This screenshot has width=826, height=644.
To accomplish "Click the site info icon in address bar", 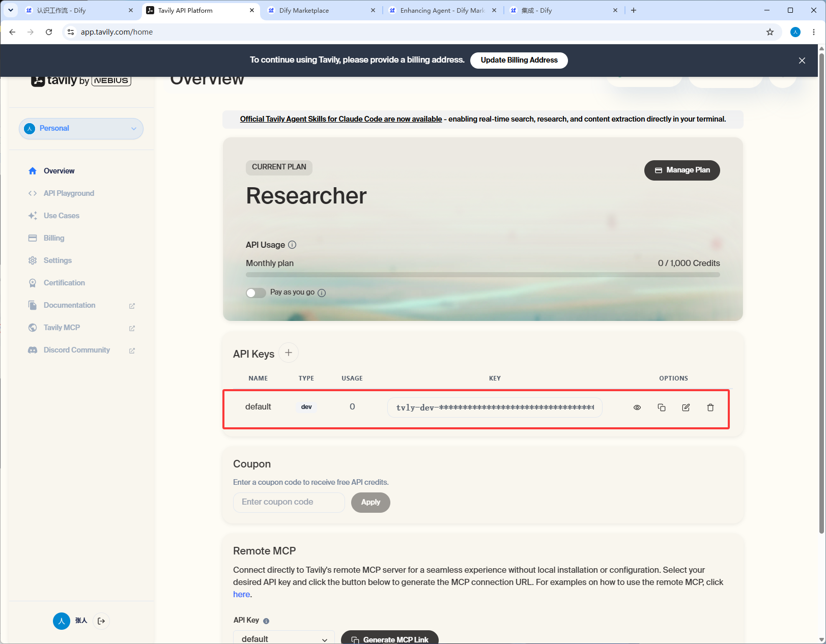I will pyautogui.click(x=71, y=32).
